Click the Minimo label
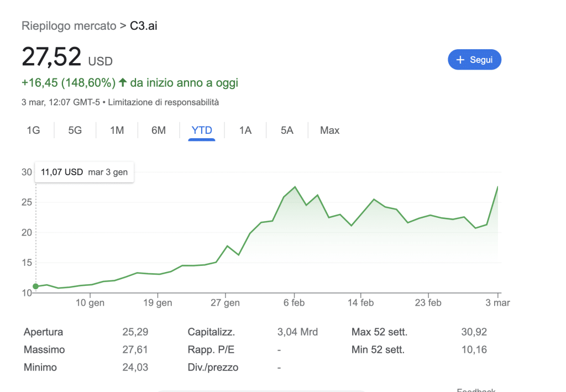This screenshot has height=392, width=566. (x=40, y=368)
